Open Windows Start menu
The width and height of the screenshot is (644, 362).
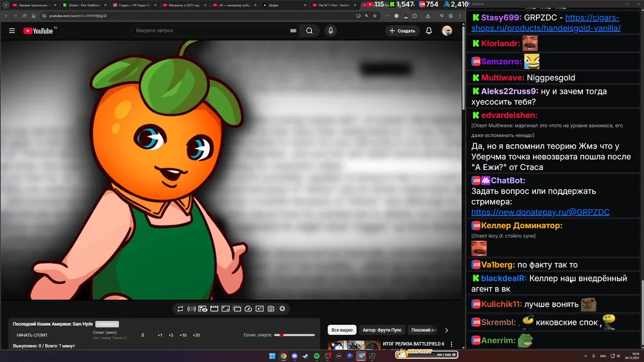[272, 356]
